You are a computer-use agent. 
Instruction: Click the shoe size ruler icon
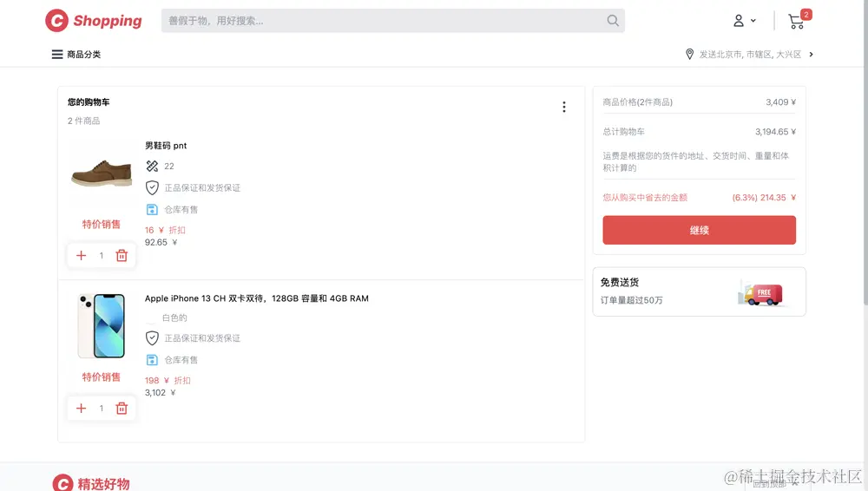(x=152, y=166)
